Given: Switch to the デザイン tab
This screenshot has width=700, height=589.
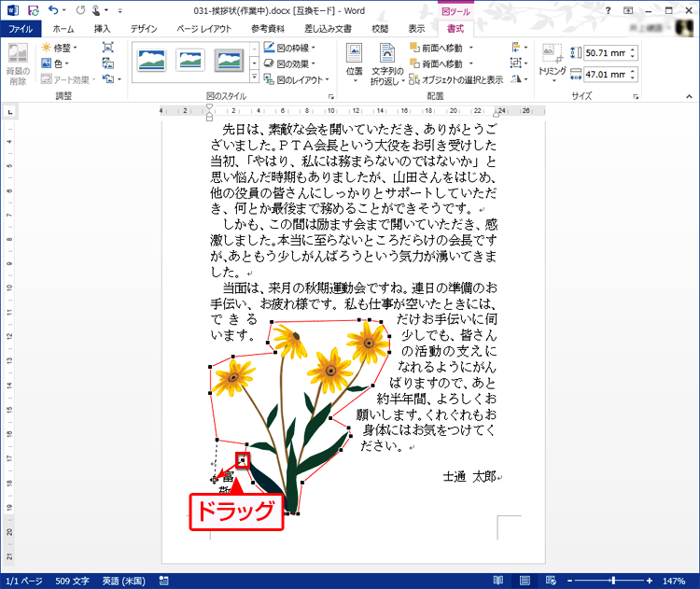Looking at the screenshot, I should [x=144, y=29].
